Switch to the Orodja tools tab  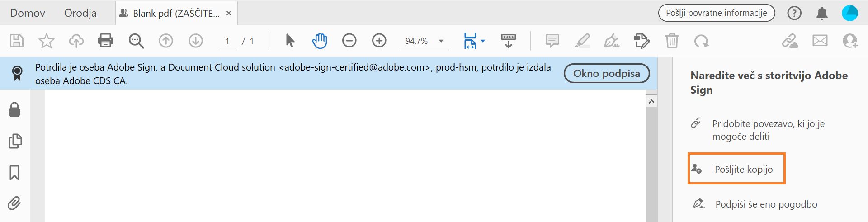80,13
